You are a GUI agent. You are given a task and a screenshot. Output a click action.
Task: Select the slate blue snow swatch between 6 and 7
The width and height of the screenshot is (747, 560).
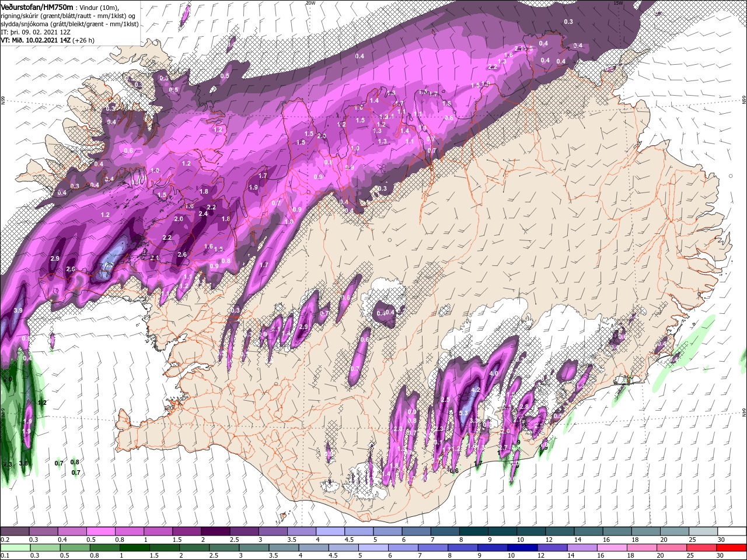click(417, 531)
